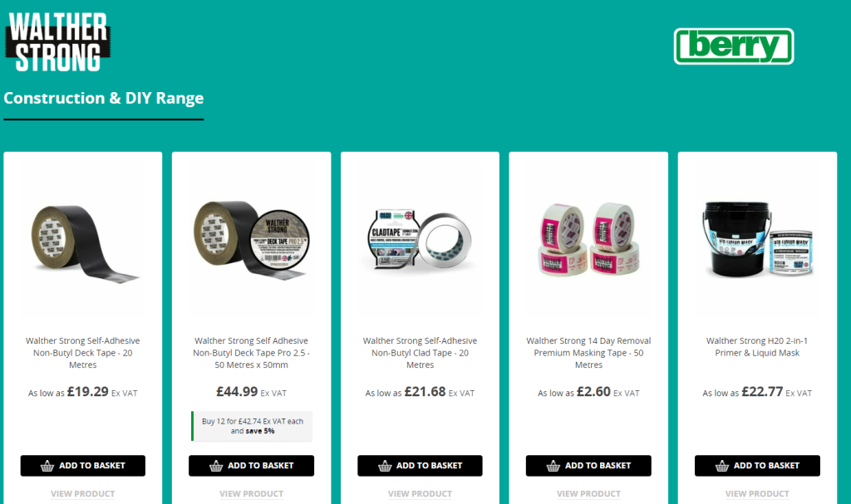Open the black Deck Tape 20 Metres product image

[x=82, y=242]
